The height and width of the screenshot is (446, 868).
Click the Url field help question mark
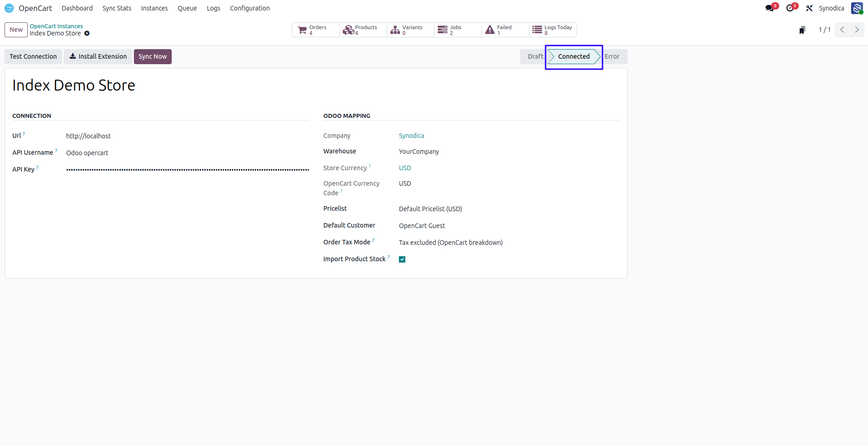(24, 134)
